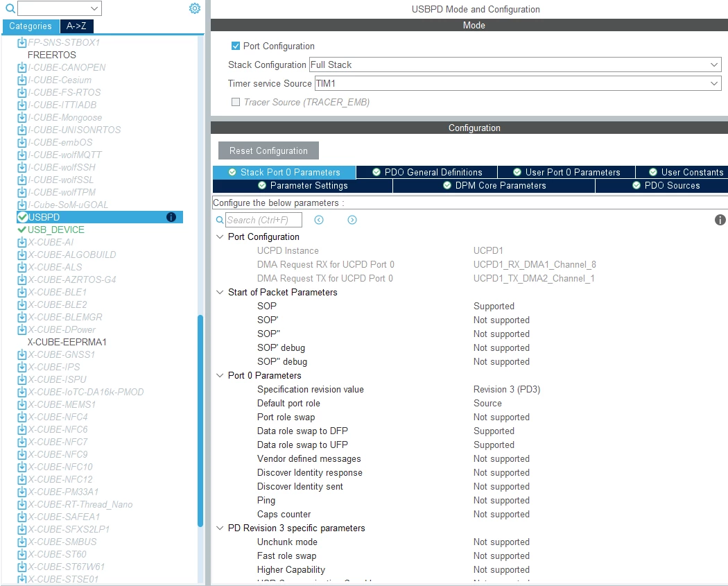Click download icon next to X-CUBE-AI

(x=21, y=242)
